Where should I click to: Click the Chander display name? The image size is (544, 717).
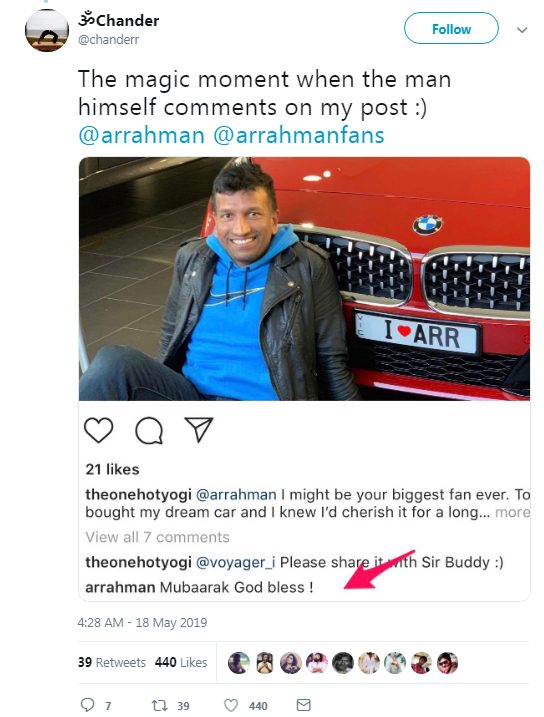119,20
